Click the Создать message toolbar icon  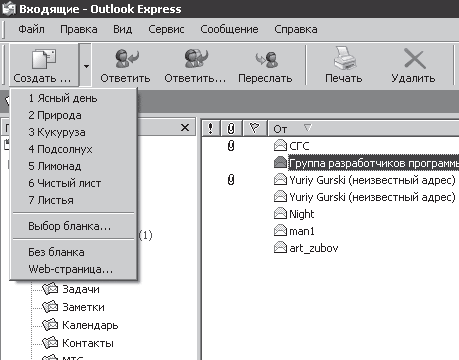44,59
